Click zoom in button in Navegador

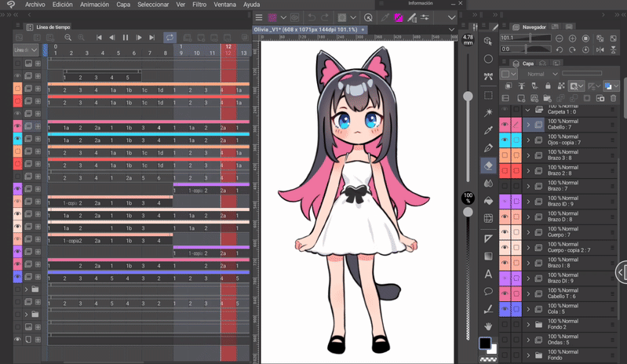coord(573,38)
